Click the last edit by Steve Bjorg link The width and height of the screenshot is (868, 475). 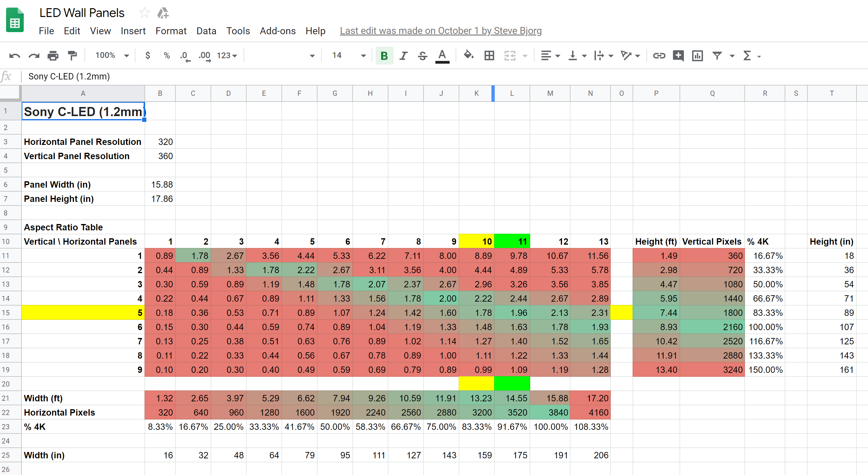[441, 31]
